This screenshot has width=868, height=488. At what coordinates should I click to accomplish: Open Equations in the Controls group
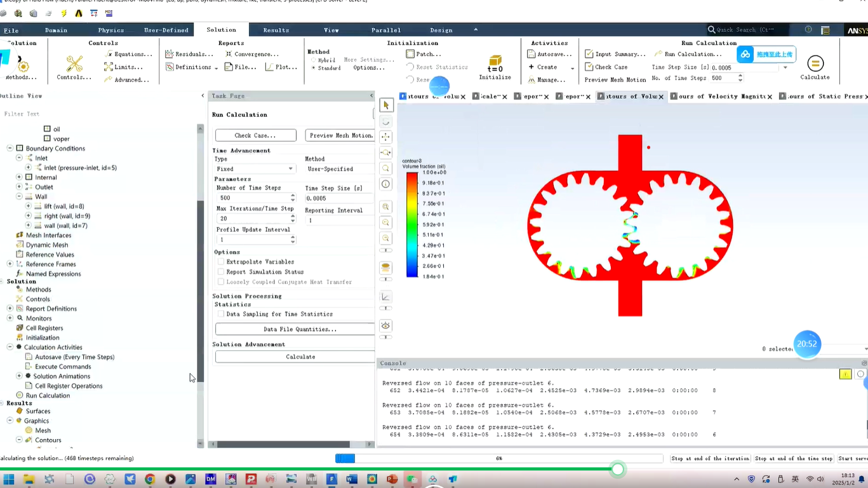coord(129,54)
